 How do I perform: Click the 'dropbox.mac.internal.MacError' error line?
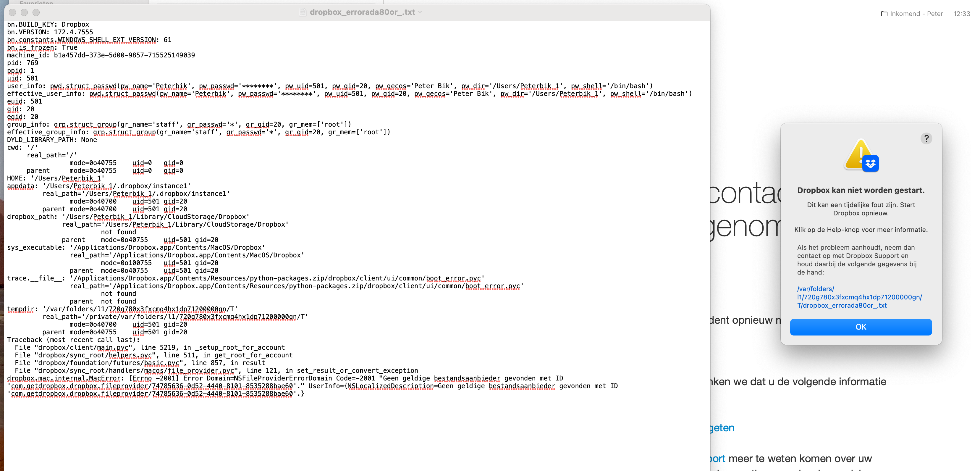click(285, 378)
